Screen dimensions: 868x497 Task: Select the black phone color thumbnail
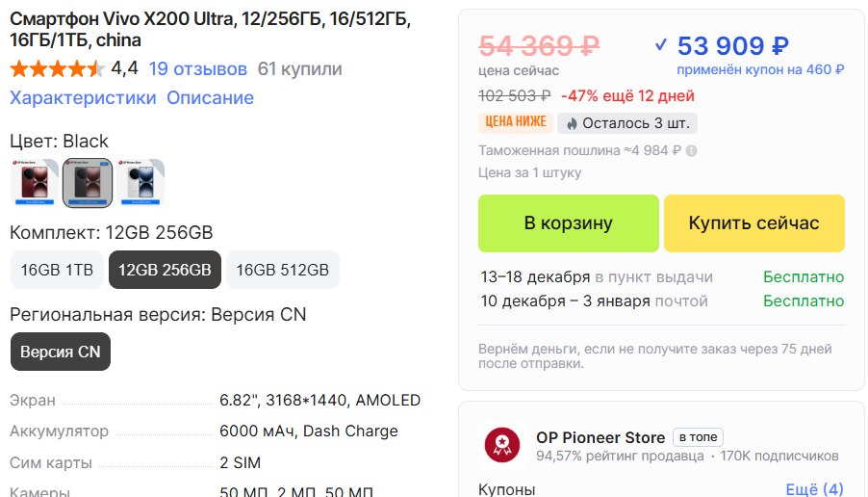(x=88, y=183)
